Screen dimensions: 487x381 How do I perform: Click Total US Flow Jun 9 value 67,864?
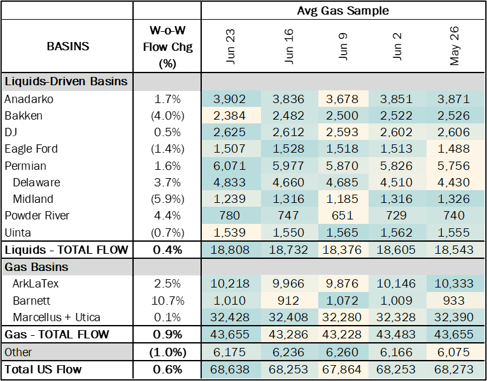coord(342,369)
